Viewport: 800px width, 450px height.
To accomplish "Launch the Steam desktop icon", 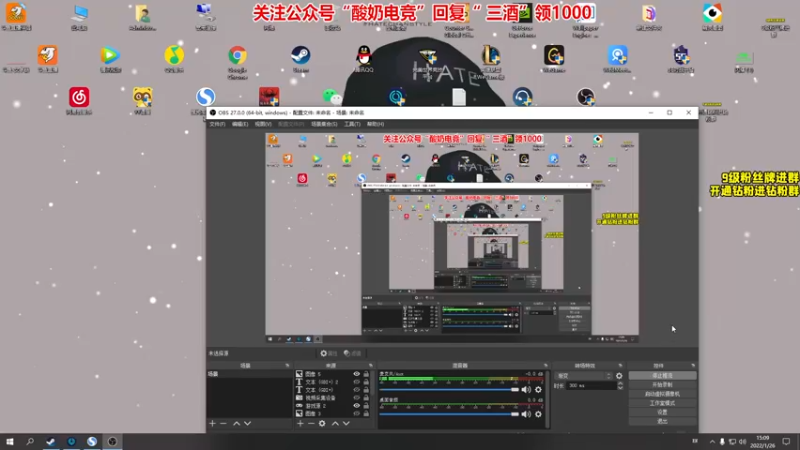I will [301, 55].
